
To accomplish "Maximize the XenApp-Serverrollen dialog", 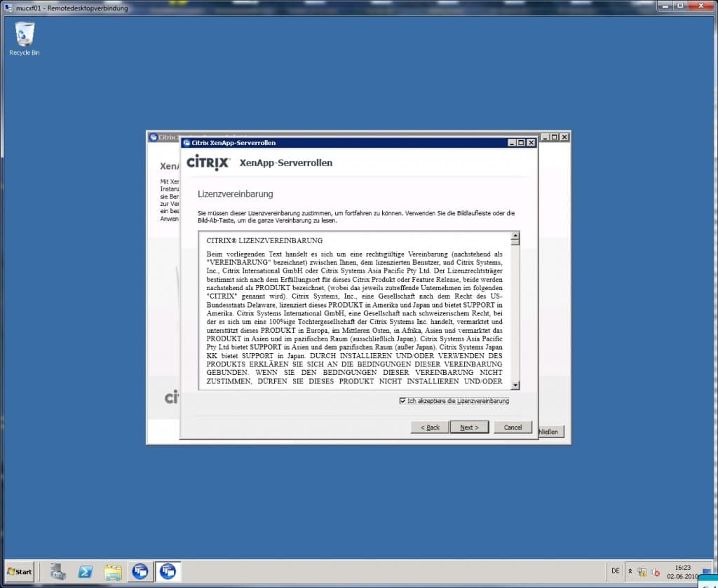I will [521, 143].
